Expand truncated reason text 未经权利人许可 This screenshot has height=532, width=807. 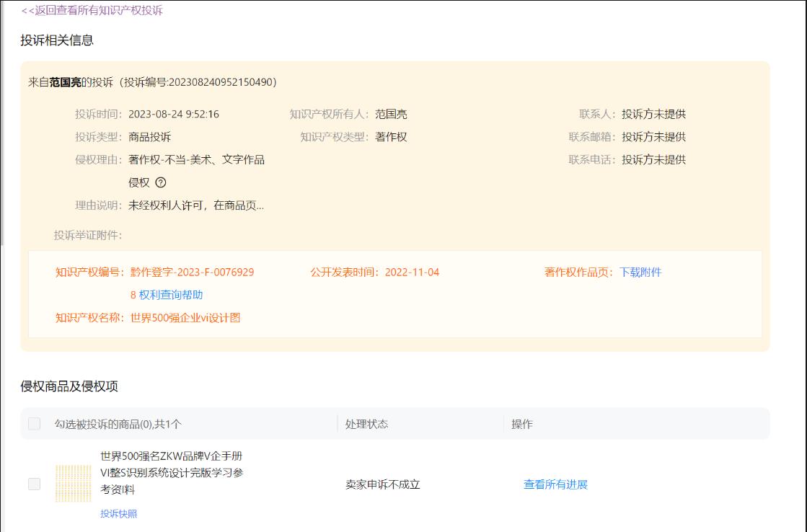coord(196,206)
